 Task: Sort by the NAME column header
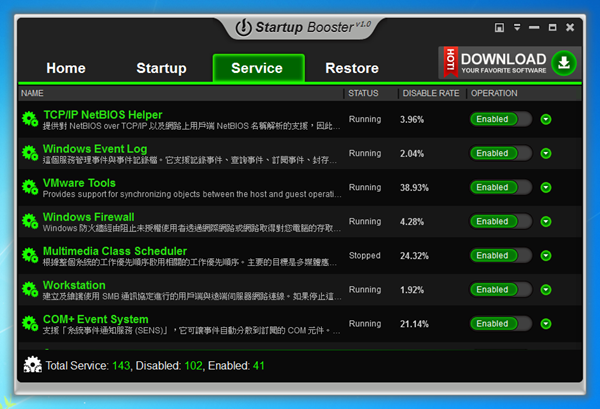pos(32,93)
